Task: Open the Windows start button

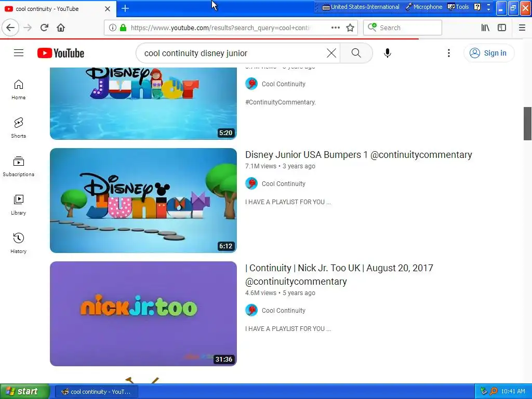Action: pos(25,392)
